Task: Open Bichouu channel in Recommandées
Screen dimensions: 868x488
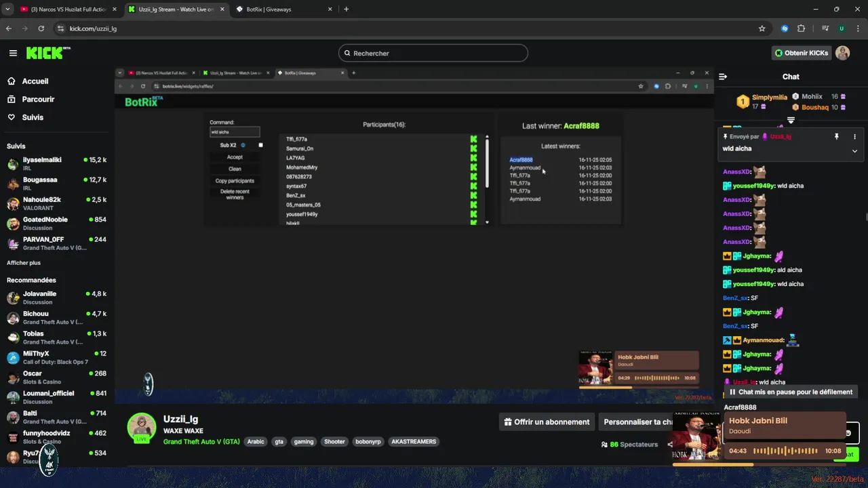Action: [x=56, y=318]
